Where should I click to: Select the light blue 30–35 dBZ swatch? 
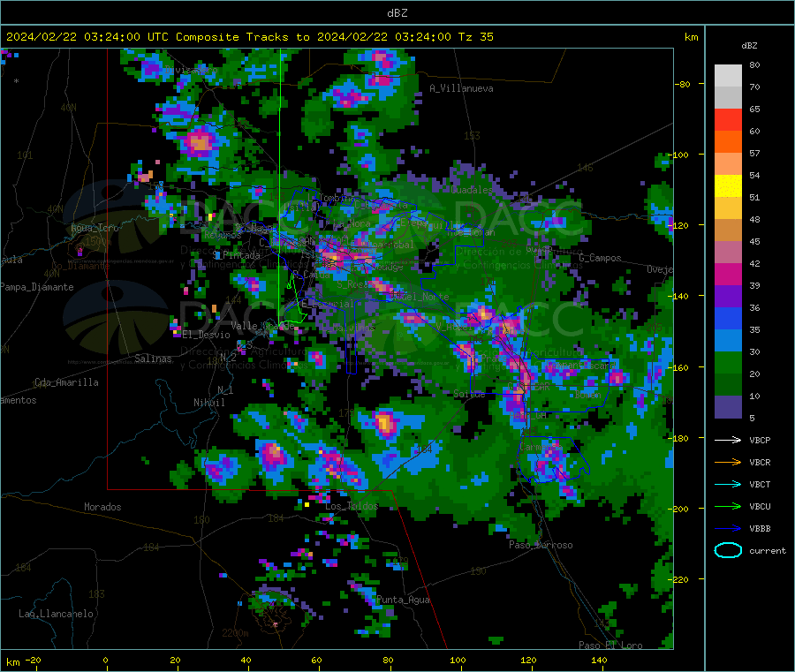[x=728, y=341]
